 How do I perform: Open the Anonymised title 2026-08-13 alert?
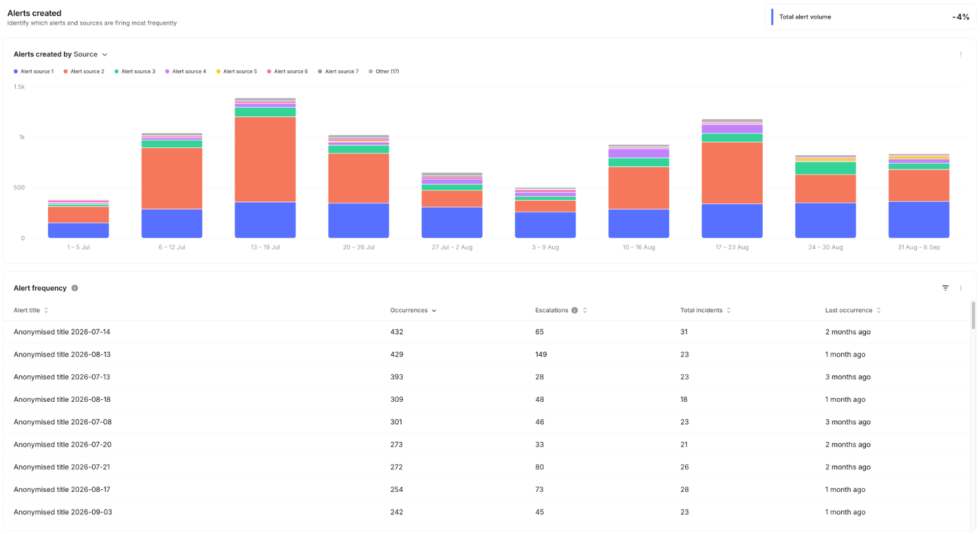(62, 354)
